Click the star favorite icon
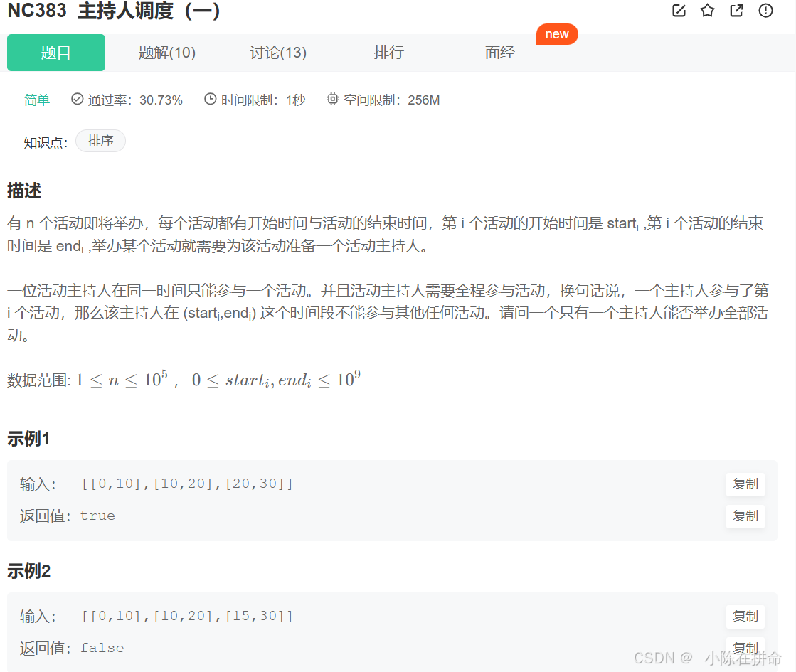 [x=707, y=11]
